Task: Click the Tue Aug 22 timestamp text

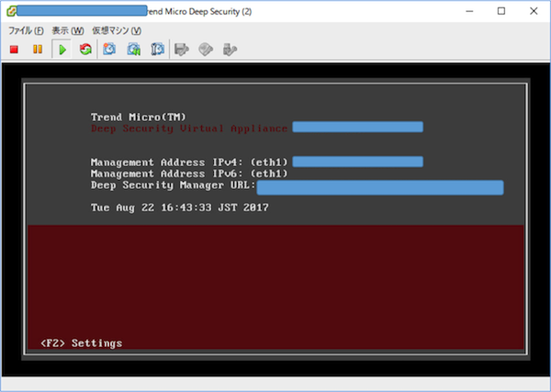Action: point(180,207)
